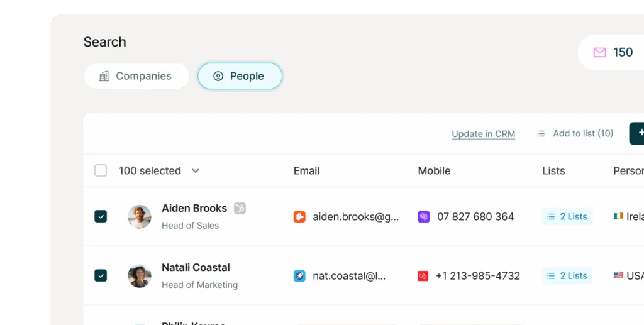Open the 2 Lists badge for Aiden Brooks
The height and width of the screenshot is (325, 644).
click(x=567, y=216)
